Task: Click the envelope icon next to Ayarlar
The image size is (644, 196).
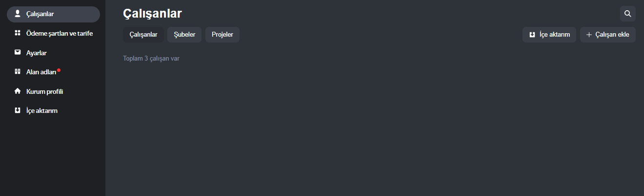Action: pos(18,52)
